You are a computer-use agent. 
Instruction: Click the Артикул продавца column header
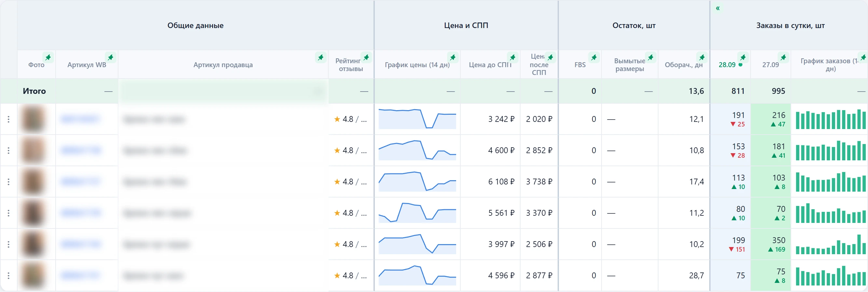pyautogui.click(x=223, y=65)
